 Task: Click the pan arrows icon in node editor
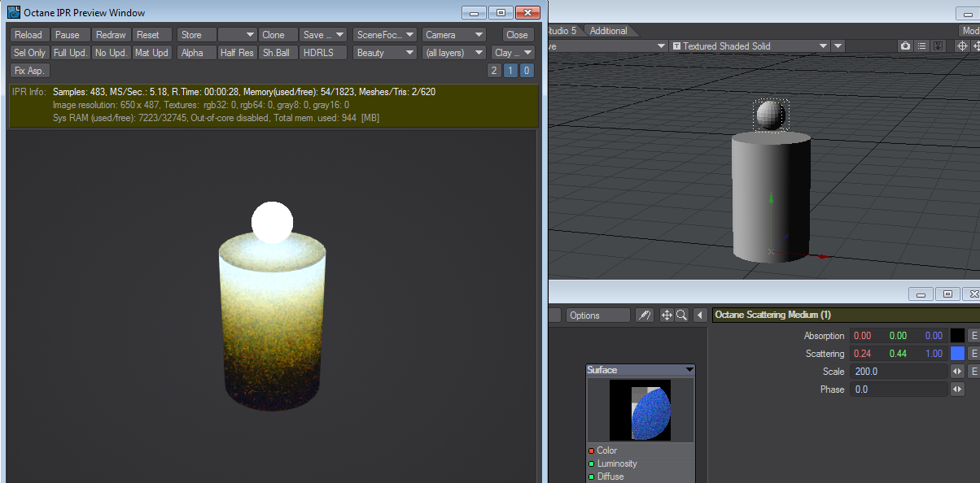(x=667, y=315)
